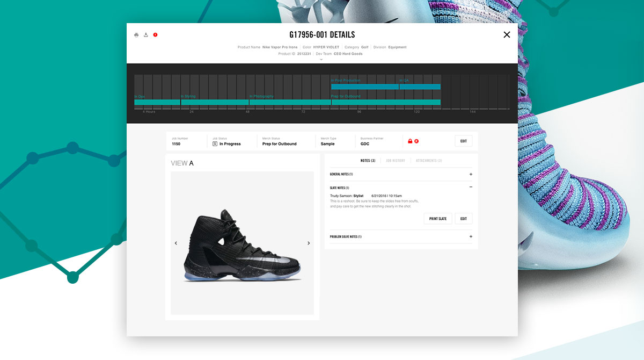Click the note timestamp 6/21/2016 | 10:15am

coord(386,196)
